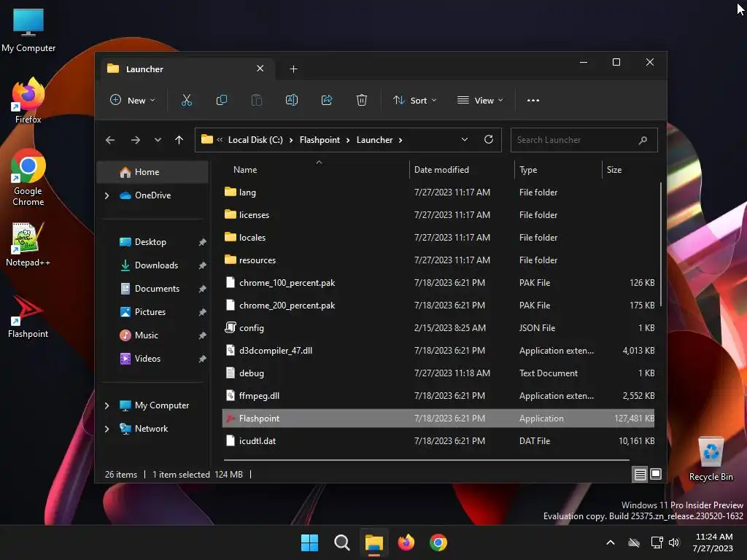747x560 pixels.
Task: Open Google Chrome desktop shortcut
Action: 28,177
